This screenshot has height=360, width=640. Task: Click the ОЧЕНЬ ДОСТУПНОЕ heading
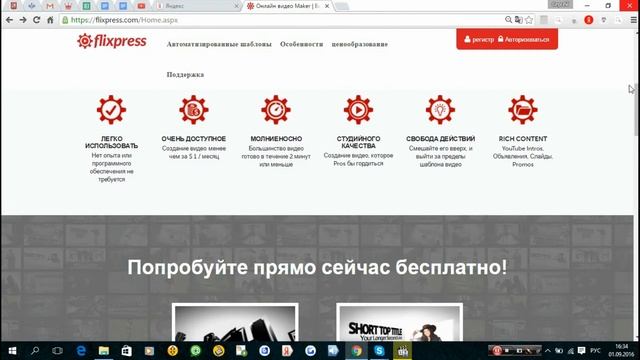193,139
